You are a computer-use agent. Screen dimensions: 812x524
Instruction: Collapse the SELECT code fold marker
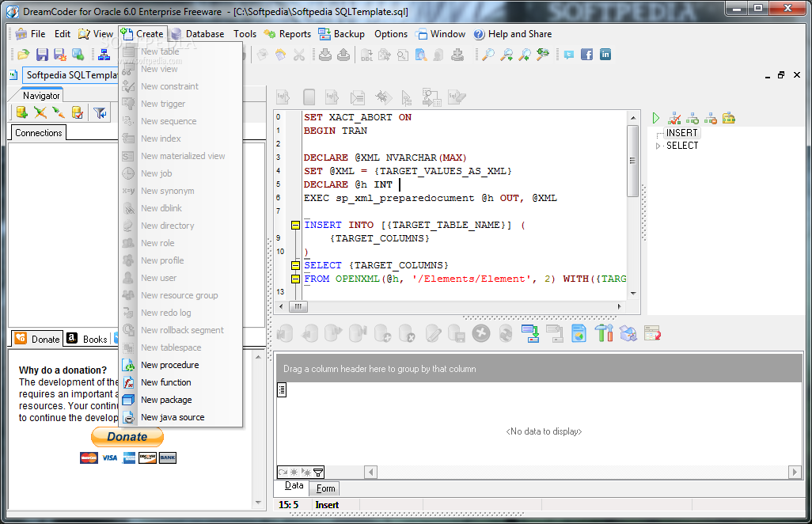click(x=295, y=266)
